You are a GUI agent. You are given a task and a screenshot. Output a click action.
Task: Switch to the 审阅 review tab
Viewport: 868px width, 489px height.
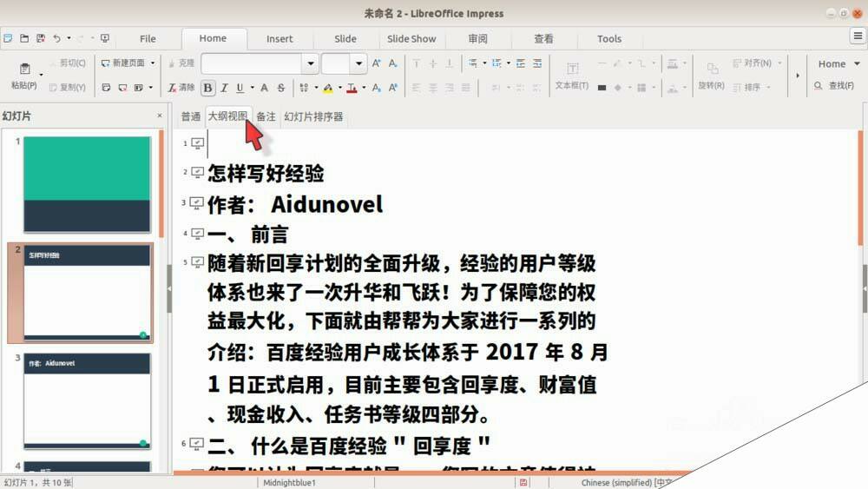pyautogui.click(x=477, y=39)
